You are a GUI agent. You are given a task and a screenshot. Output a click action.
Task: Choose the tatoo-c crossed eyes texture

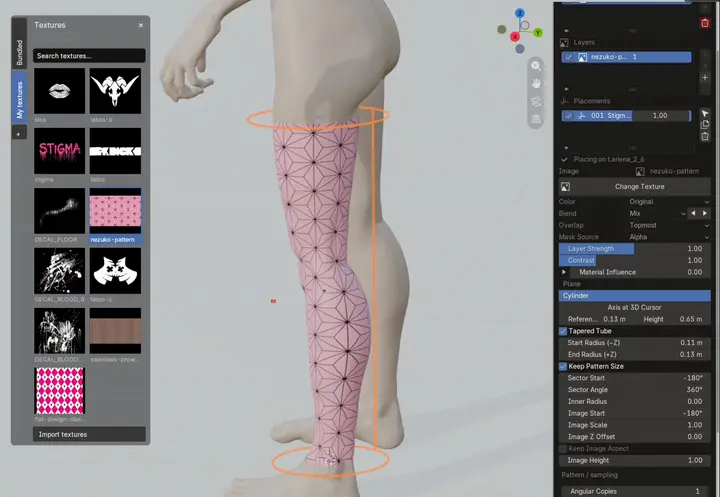point(115,271)
